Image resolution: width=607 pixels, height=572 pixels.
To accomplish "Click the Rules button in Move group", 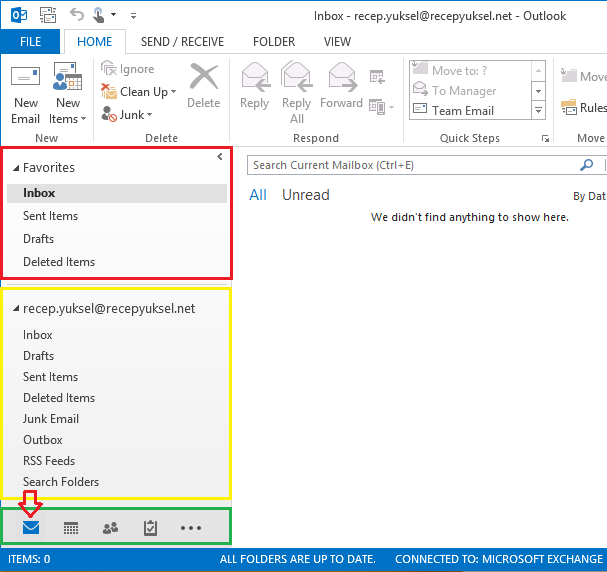I will (583, 107).
